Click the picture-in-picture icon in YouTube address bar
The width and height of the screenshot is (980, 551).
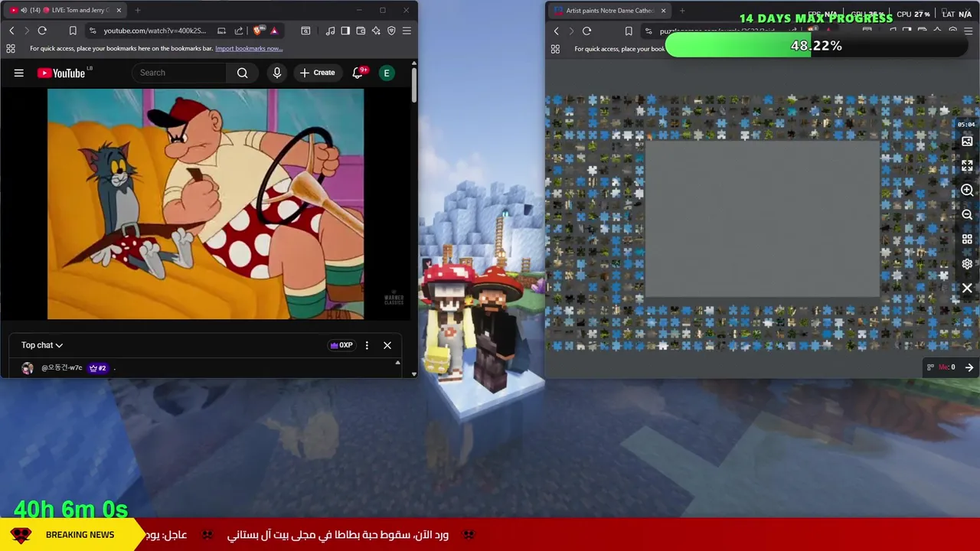coord(221,31)
